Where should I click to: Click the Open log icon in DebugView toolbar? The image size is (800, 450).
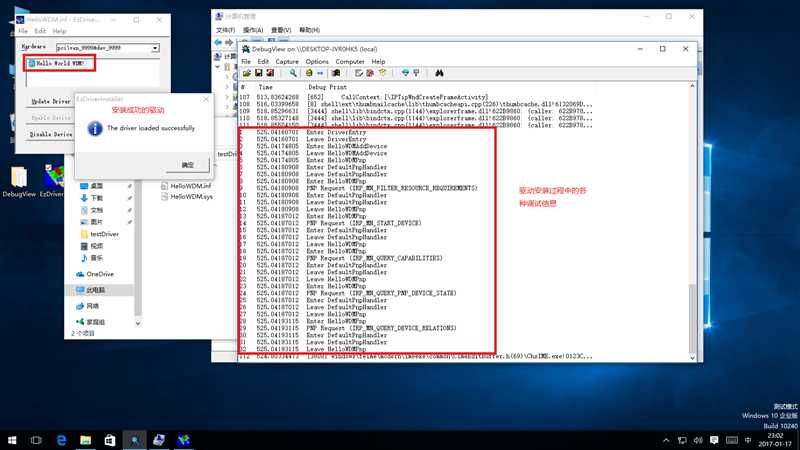point(247,73)
